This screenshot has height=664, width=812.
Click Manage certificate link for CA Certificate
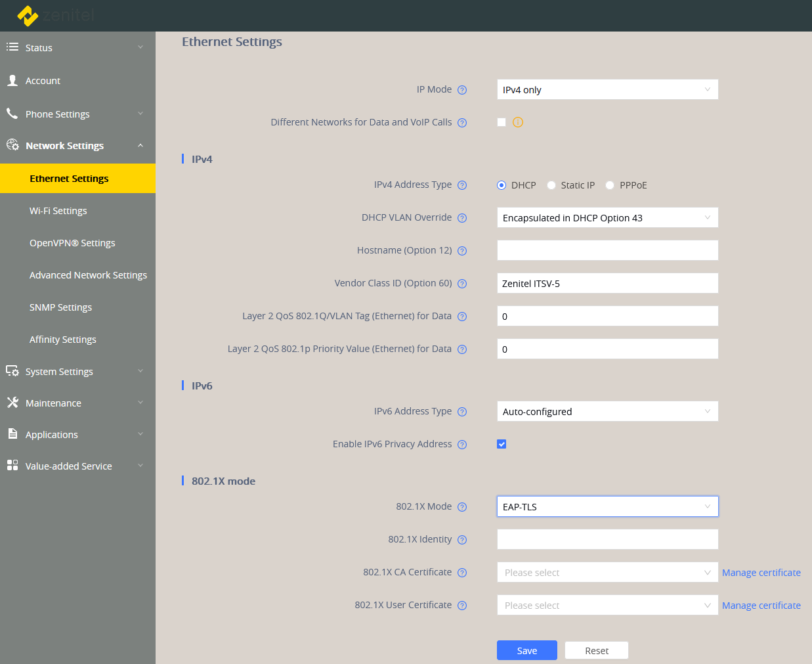(761, 573)
